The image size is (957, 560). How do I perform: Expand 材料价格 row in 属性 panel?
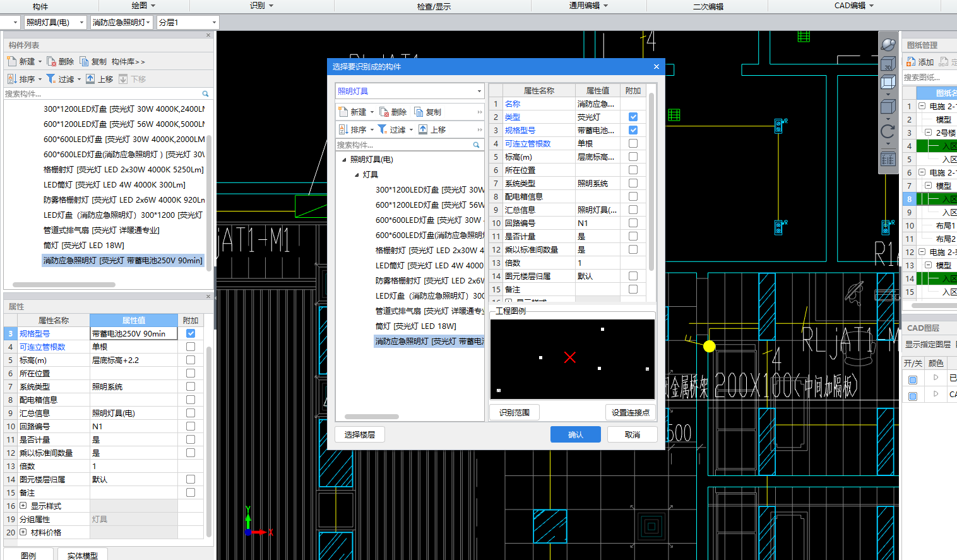pyautogui.click(x=23, y=532)
